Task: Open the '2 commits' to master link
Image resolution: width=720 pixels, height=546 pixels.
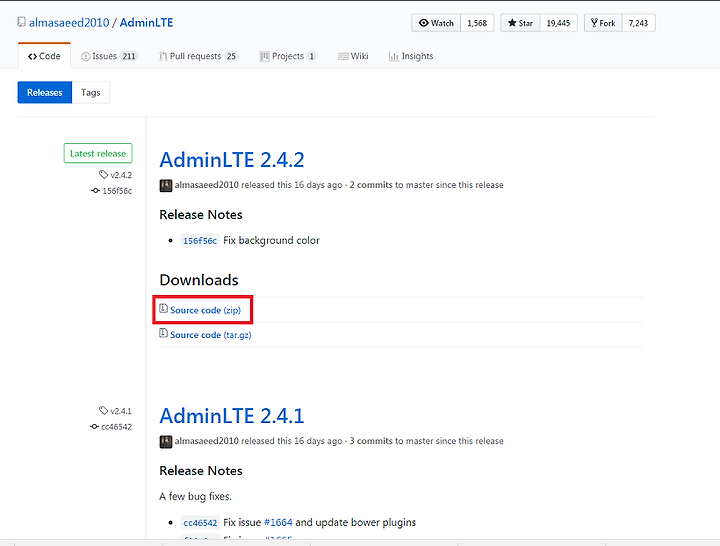Action: click(x=371, y=185)
